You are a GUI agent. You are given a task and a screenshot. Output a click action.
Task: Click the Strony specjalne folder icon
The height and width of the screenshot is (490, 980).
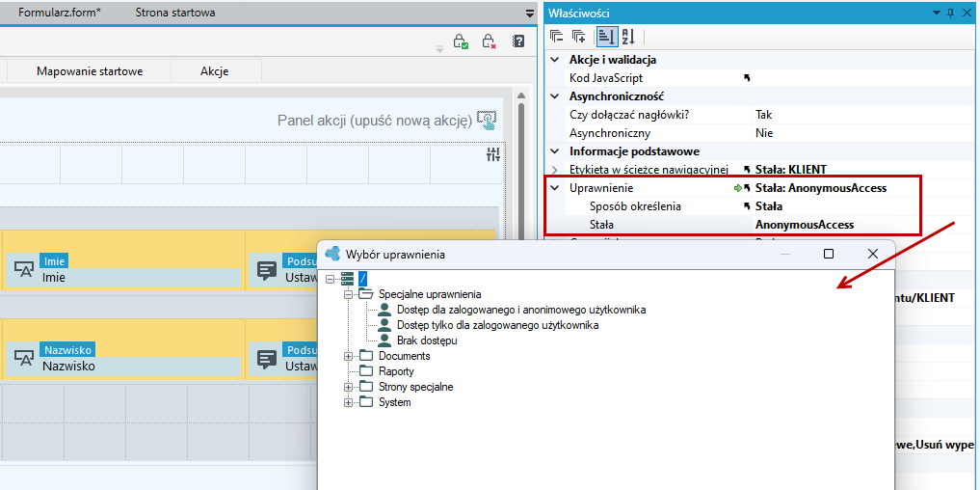[366, 387]
